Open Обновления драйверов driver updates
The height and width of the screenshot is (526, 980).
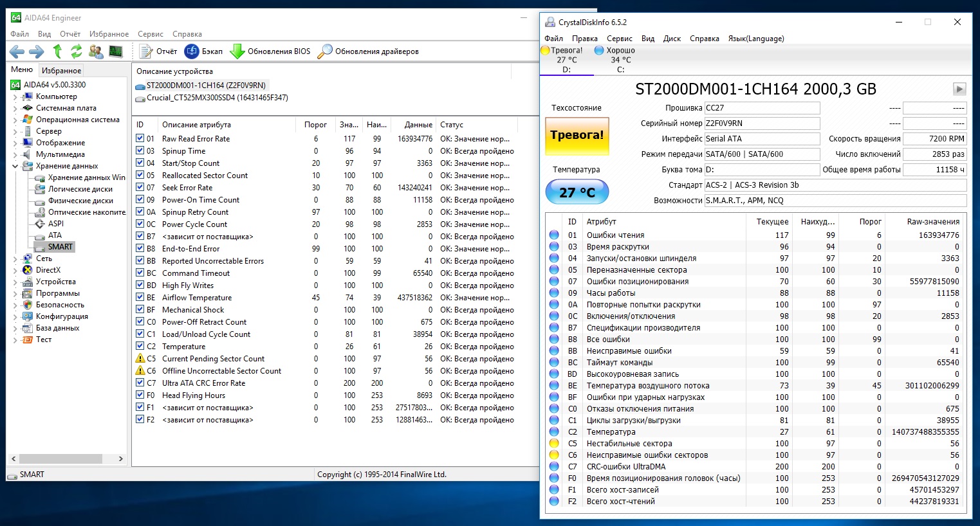[x=369, y=51]
